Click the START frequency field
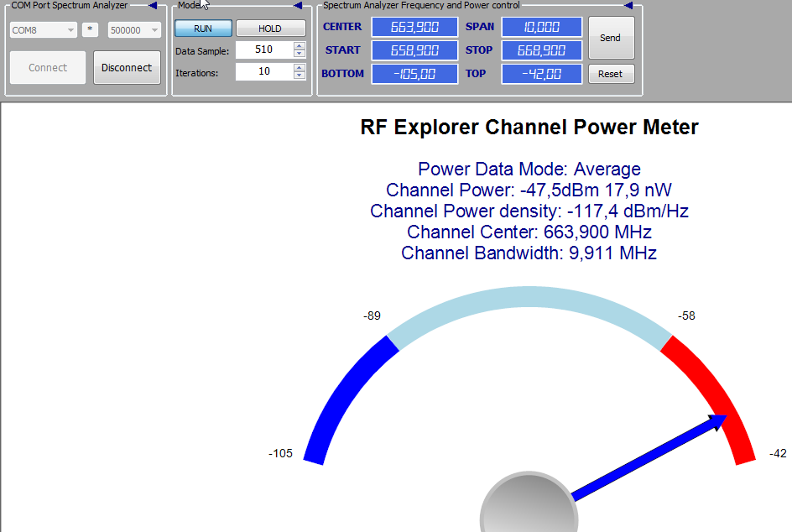This screenshot has height=532, width=792. click(x=414, y=50)
